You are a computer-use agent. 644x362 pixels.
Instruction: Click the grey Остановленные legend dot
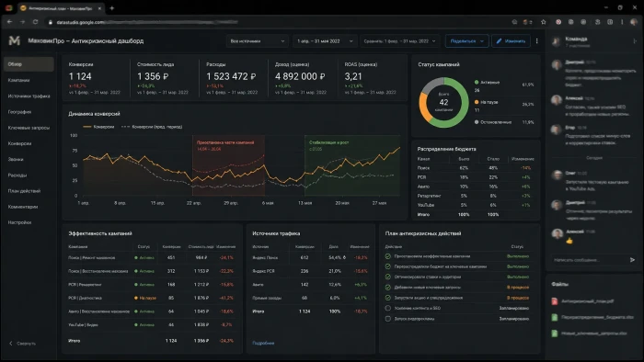click(477, 122)
